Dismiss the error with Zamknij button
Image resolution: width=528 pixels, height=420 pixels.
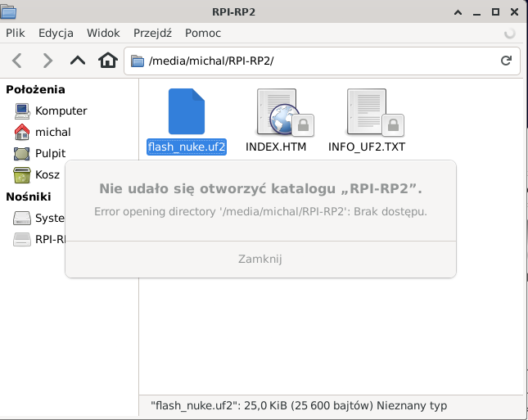pyautogui.click(x=260, y=259)
